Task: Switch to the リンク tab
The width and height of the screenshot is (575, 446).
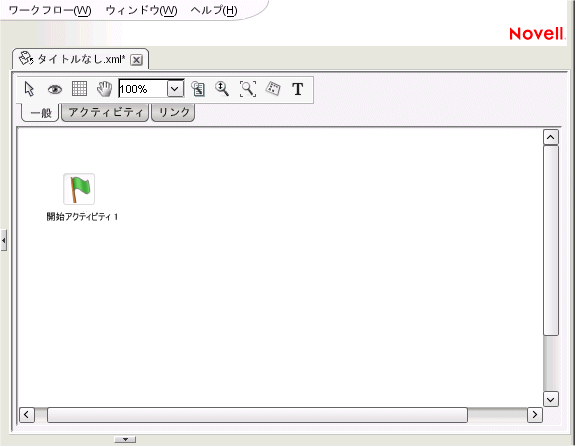Action: (x=173, y=112)
